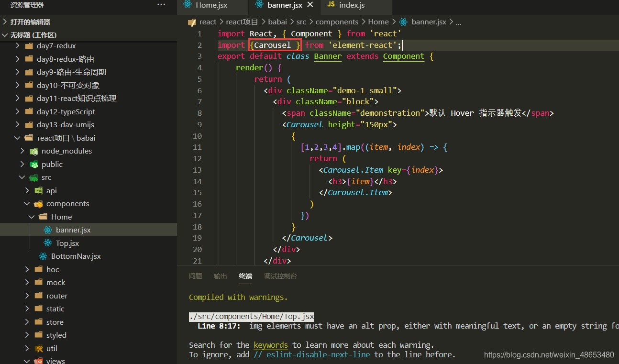Click components in the breadcrumb path
The height and width of the screenshot is (364, 619).
tap(337, 22)
